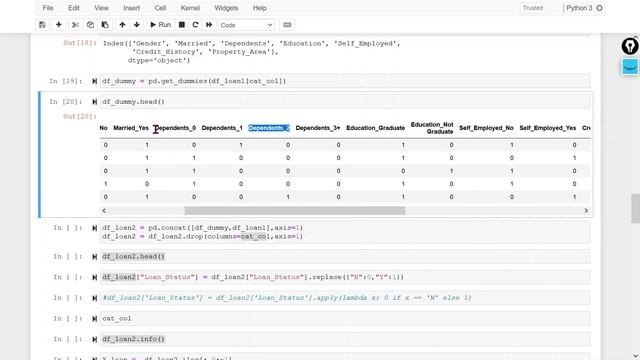Click the black pen overlay icon

click(x=630, y=46)
